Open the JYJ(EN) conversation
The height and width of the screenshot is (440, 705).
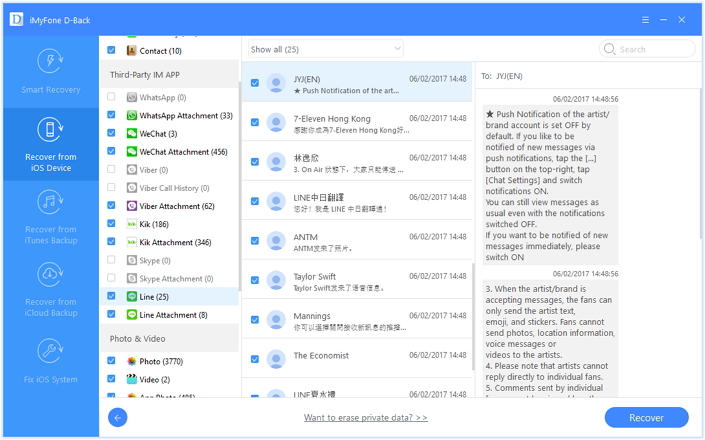pos(357,83)
